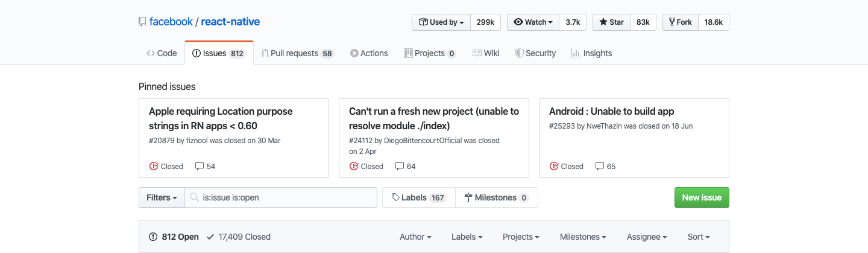Open the Pull requests tab
Viewport: 868px width, 253px height.
tap(297, 53)
